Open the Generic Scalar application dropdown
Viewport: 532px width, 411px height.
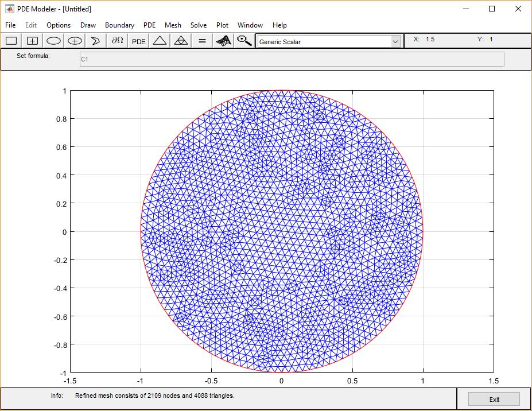click(x=329, y=42)
